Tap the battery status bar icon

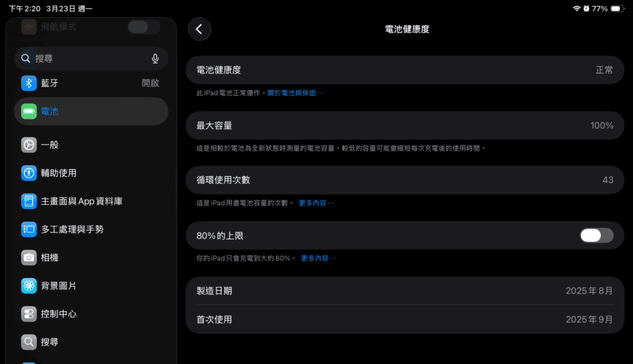coord(617,9)
